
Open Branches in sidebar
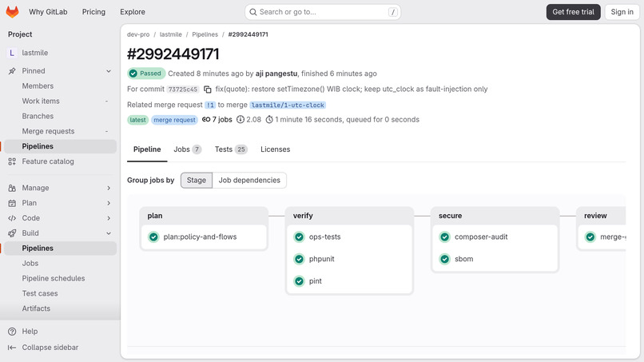(61, 117)
